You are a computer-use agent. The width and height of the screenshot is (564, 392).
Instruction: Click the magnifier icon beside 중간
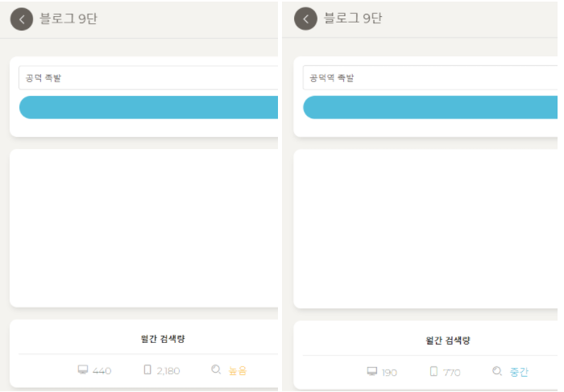point(497,371)
